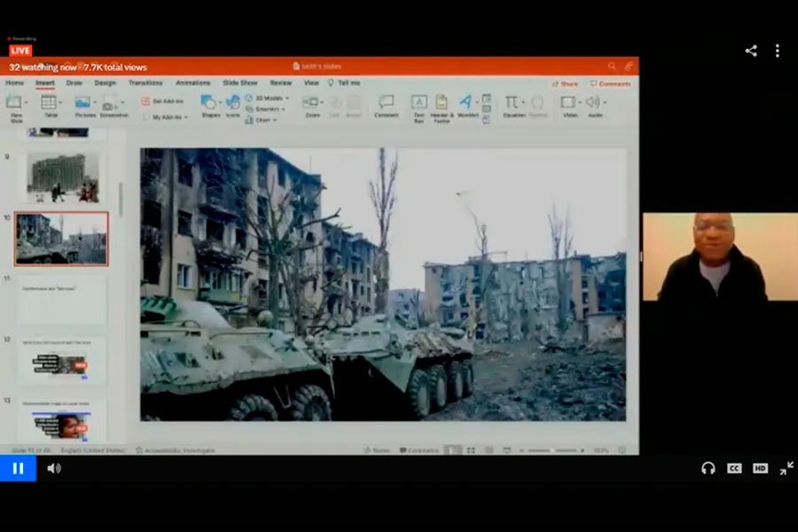Open the Transitions ribbon tab
Screen dimensions: 798x532
coord(145,82)
